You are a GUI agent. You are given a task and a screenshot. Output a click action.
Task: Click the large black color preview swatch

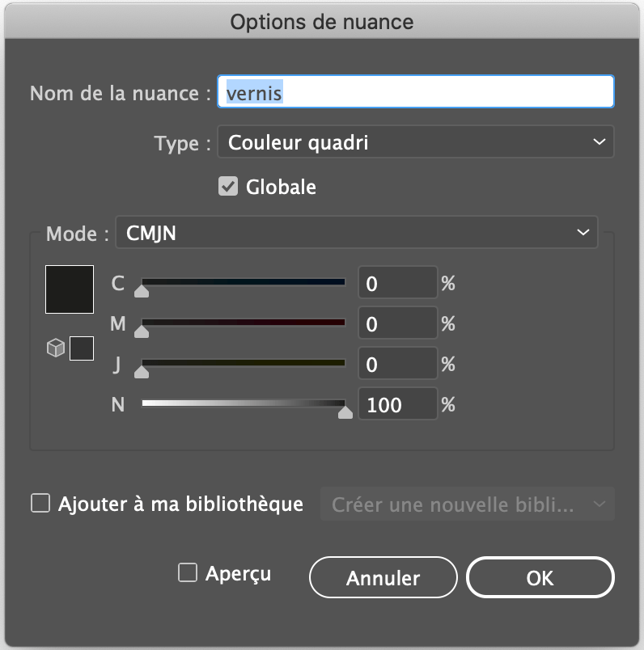(x=70, y=289)
